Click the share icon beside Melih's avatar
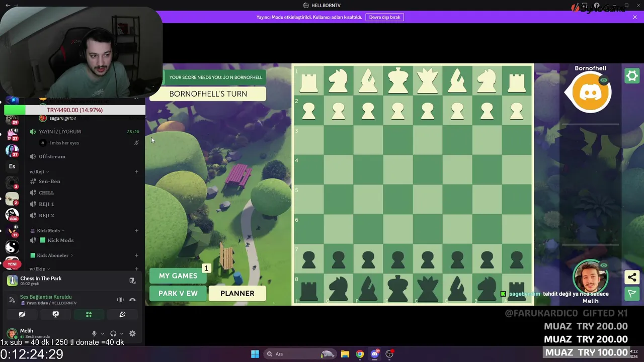 (632, 277)
